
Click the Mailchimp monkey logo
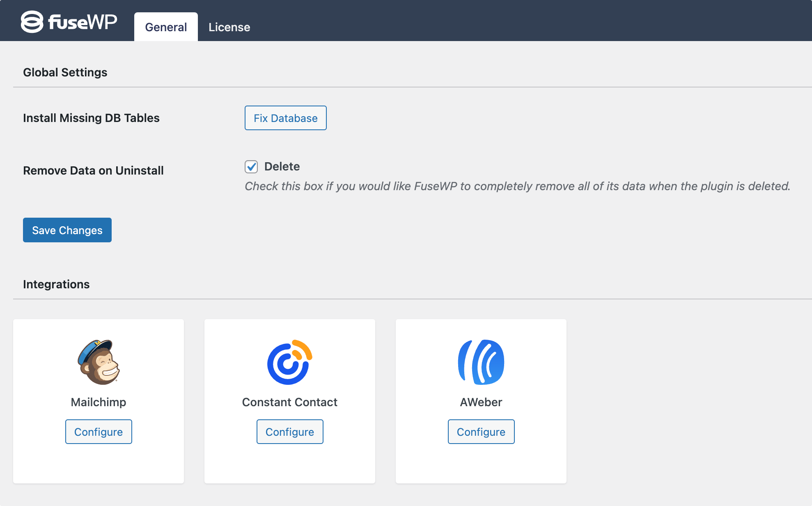click(x=99, y=362)
